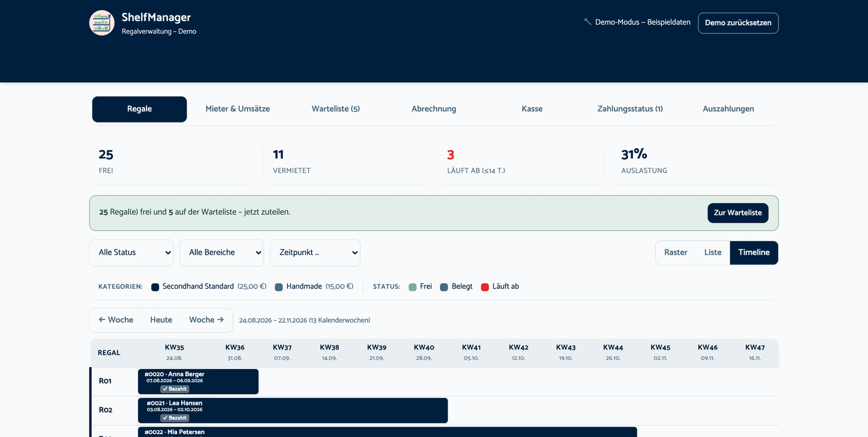The height and width of the screenshot is (437, 868).
Task: Click the 3 LÄUFT AB statistic card
Action: [x=521, y=162]
